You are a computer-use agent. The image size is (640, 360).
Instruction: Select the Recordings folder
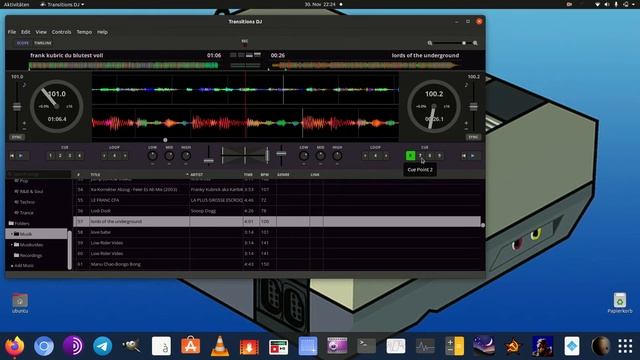click(31, 255)
